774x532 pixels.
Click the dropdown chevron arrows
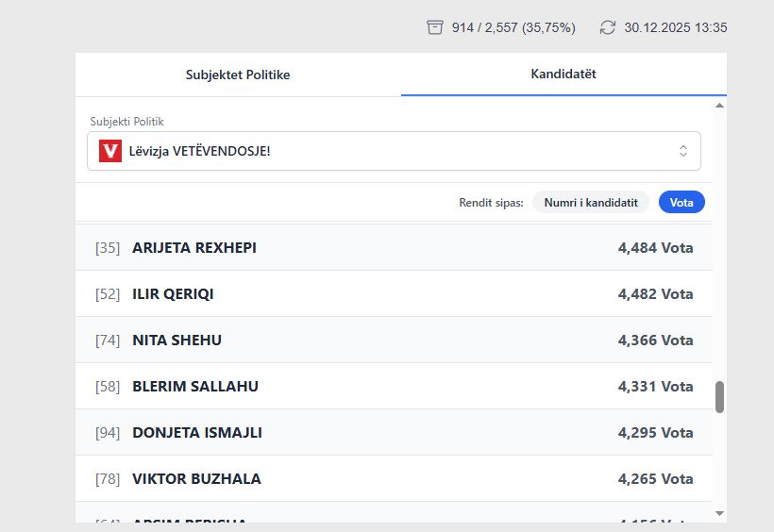[683, 151]
